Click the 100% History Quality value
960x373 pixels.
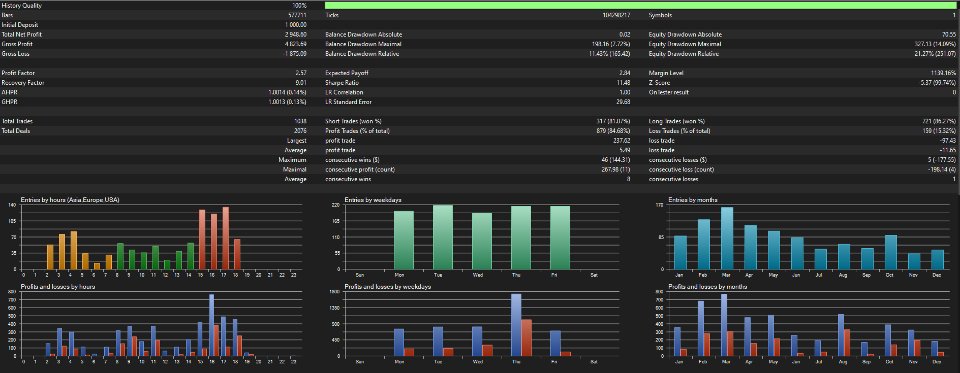coord(300,6)
